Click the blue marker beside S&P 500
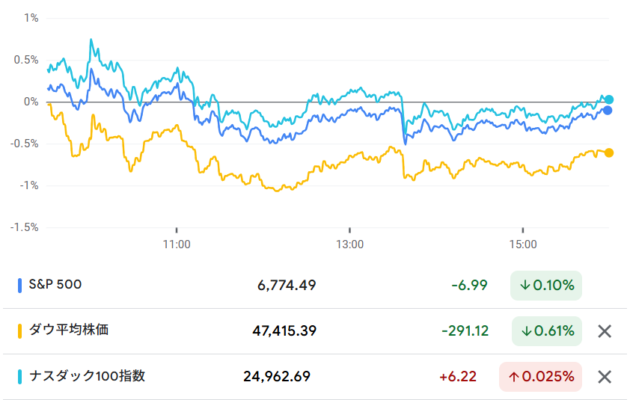Screen dimensions: 633x400 tap(21, 285)
